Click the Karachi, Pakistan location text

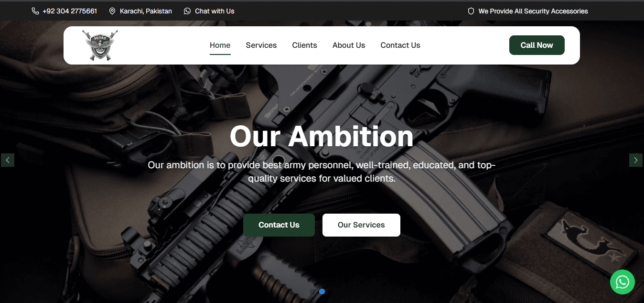[146, 11]
